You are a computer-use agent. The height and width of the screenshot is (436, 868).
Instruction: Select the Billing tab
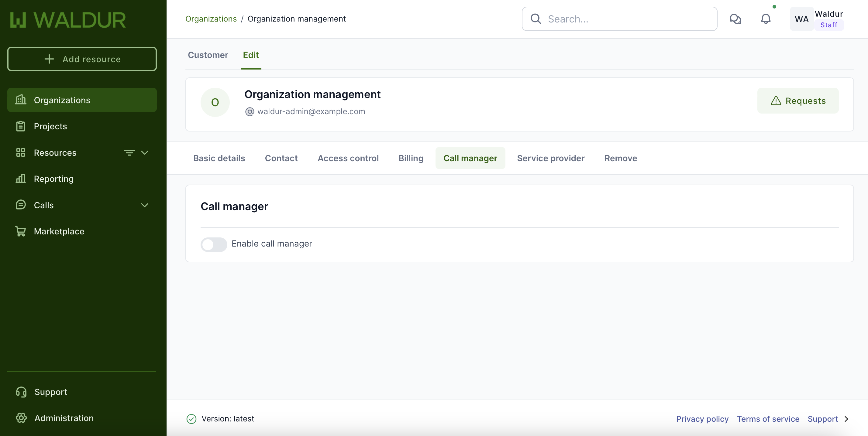411,158
